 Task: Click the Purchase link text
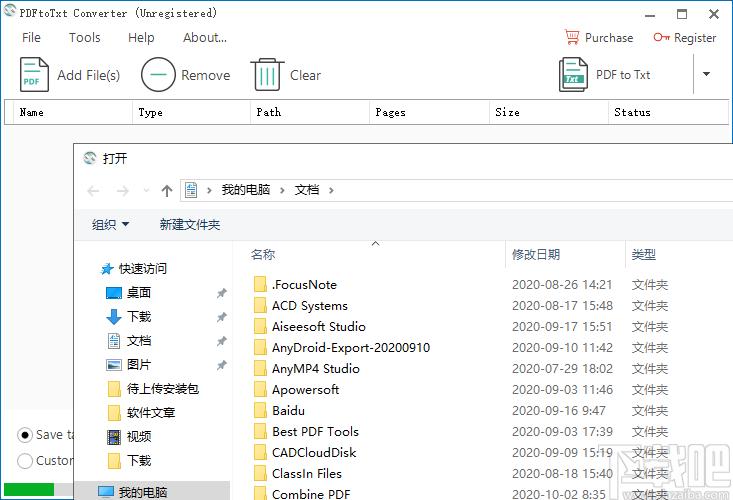pos(609,38)
